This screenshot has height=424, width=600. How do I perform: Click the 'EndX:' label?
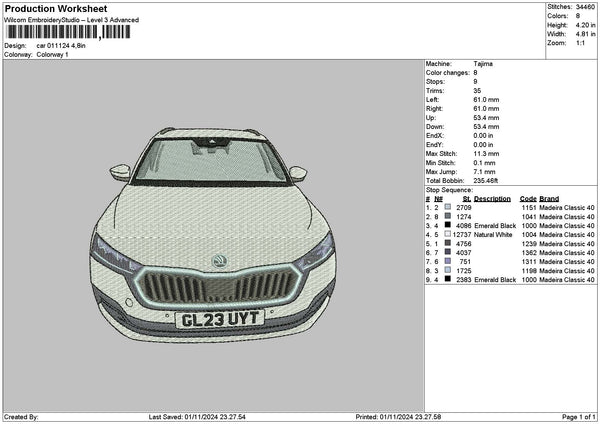[x=434, y=136]
